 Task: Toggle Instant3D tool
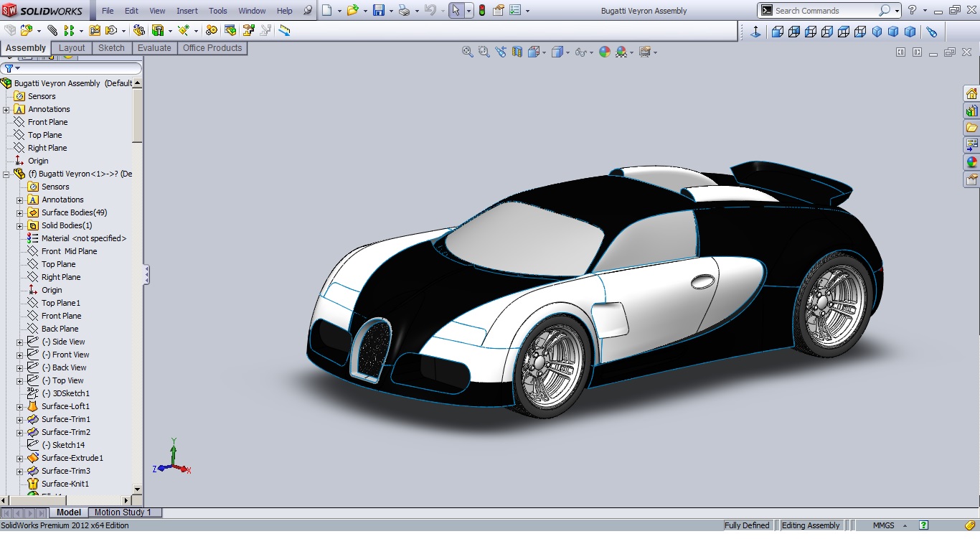(285, 31)
